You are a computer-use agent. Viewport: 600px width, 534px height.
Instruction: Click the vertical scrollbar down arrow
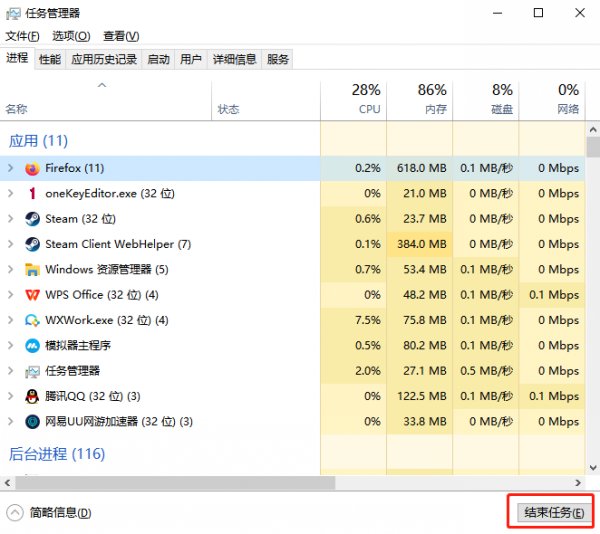pyautogui.click(x=593, y=468)
